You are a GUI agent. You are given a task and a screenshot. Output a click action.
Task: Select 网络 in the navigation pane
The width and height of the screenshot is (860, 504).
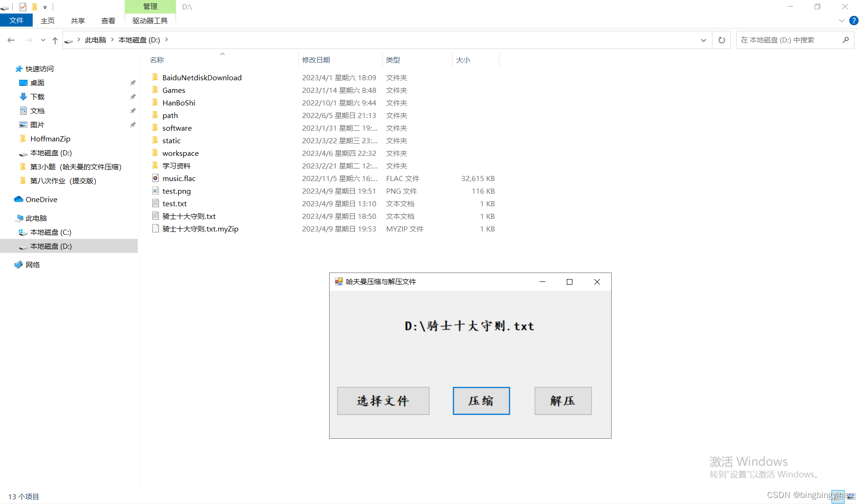click(33, 265)
